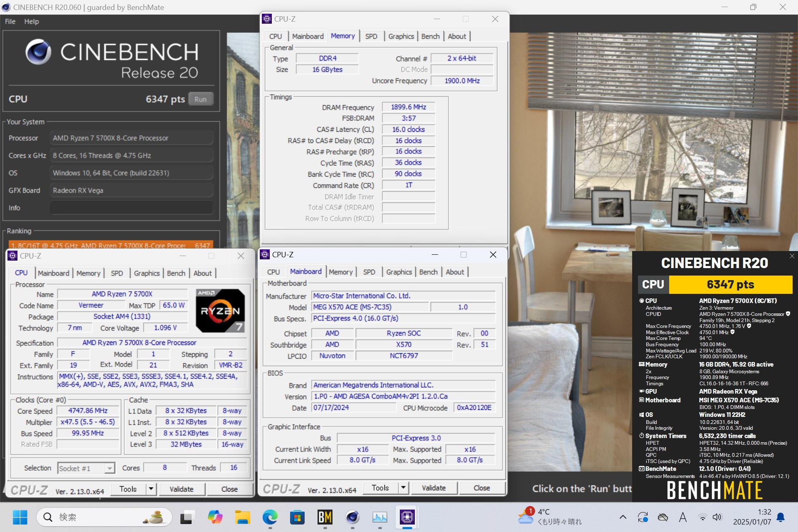
Task: Open the Socket #1 selection dropdown
Action: 86,468
